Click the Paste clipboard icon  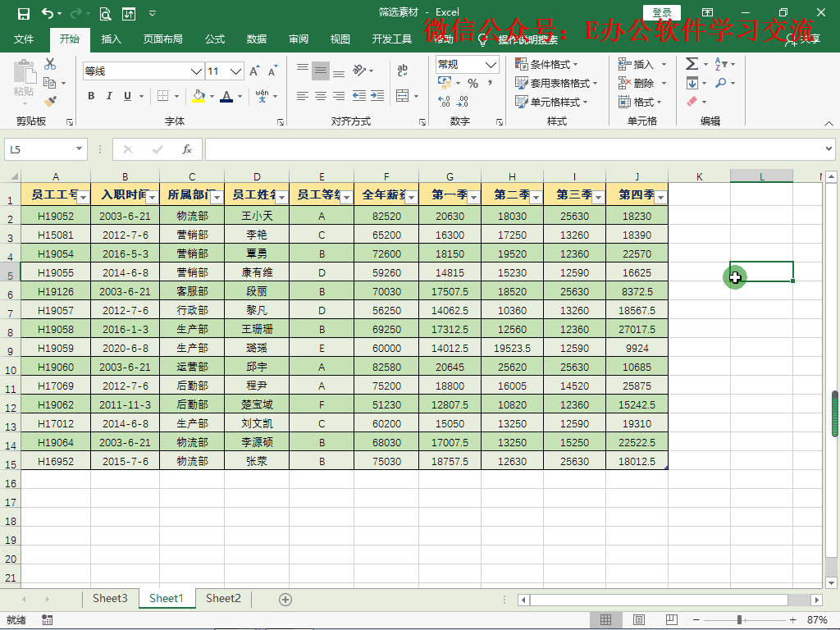(x=24, y=72)
